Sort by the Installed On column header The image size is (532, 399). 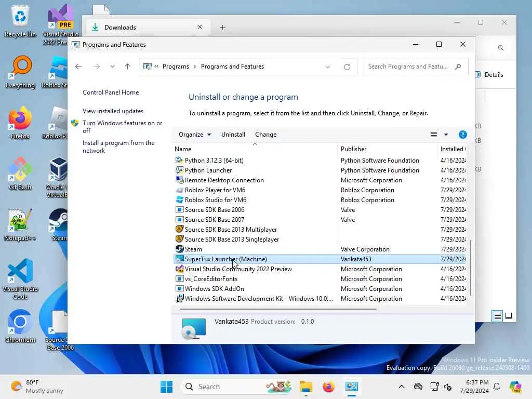coord(453,149)
